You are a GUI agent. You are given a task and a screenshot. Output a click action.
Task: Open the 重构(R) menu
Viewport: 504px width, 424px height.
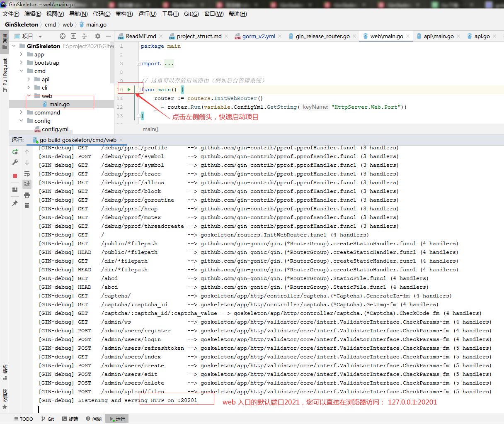[x=124, y=14]
